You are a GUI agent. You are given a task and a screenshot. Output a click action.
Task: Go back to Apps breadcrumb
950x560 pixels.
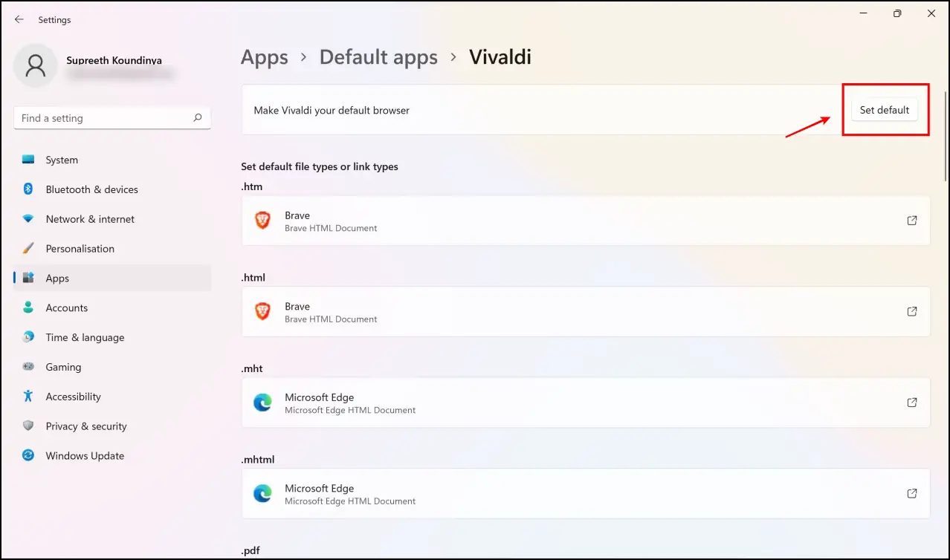265,57
